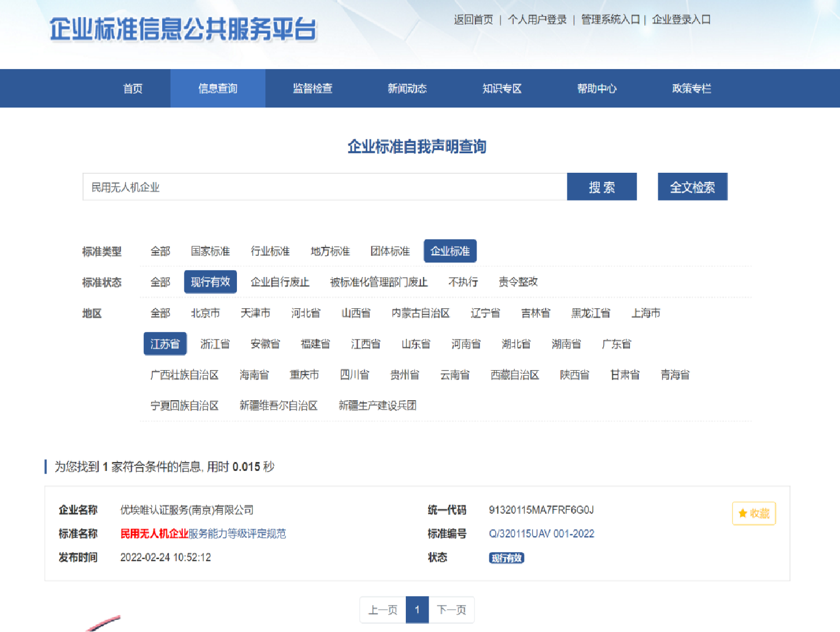Enable the 不执行 standard status filter
Screen dimensions: 840x632
pyautogui.click(x=463, y=282)
